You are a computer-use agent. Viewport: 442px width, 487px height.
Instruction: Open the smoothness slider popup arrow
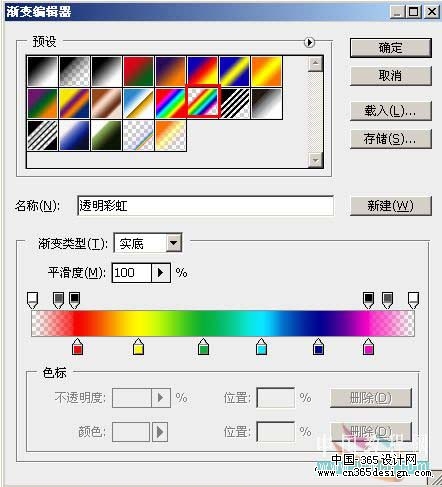coord(161,273)
